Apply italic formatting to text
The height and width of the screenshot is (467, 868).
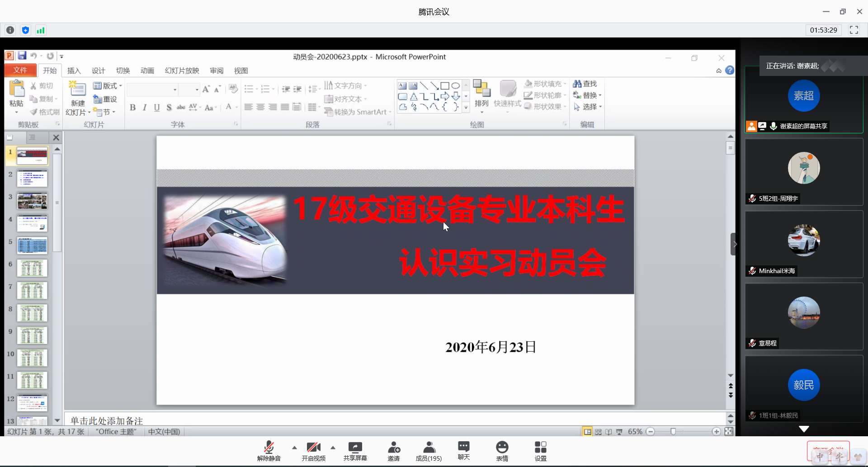(x=144, y=108)
